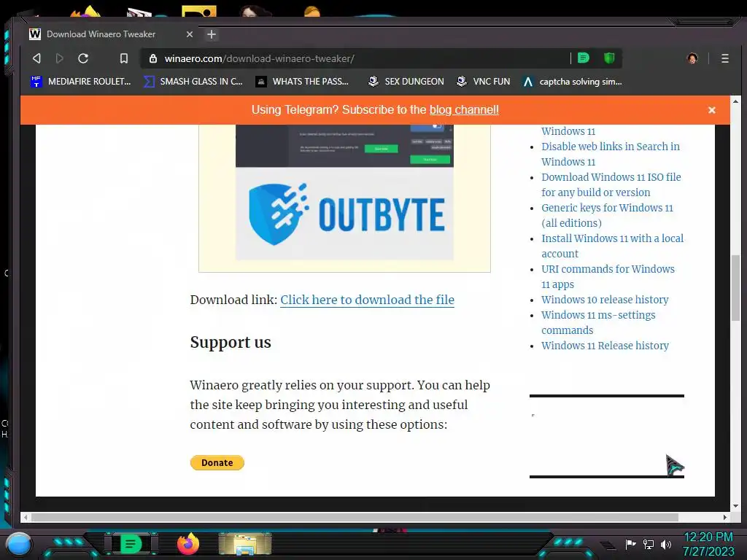Click the horizontal scrollbar thumb
Screen dimensions: 747x560
click(355, 517)
